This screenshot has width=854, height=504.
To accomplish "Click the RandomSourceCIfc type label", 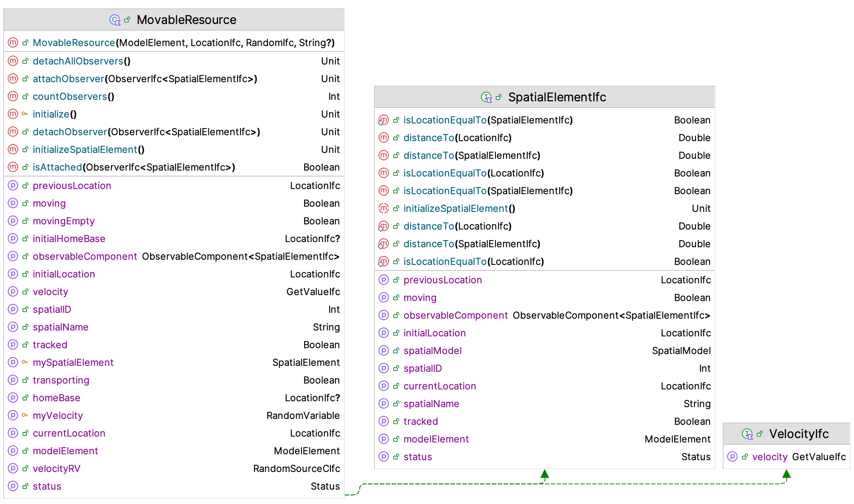I will (x=296, y=468).
